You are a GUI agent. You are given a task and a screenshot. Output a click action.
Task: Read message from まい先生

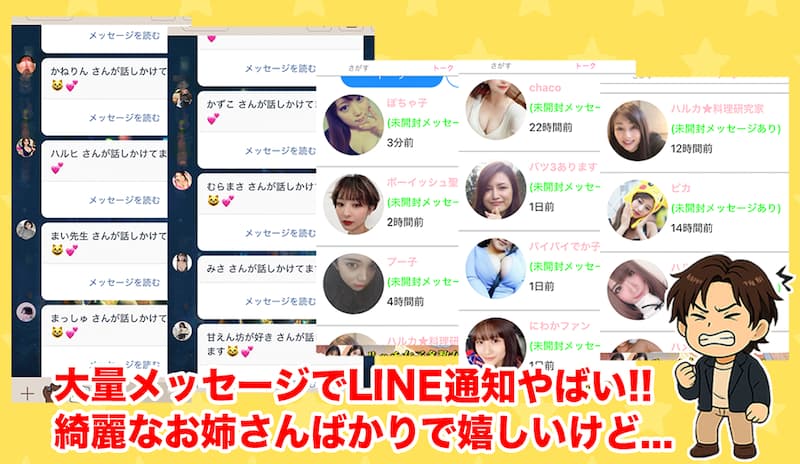click(124, 282)
